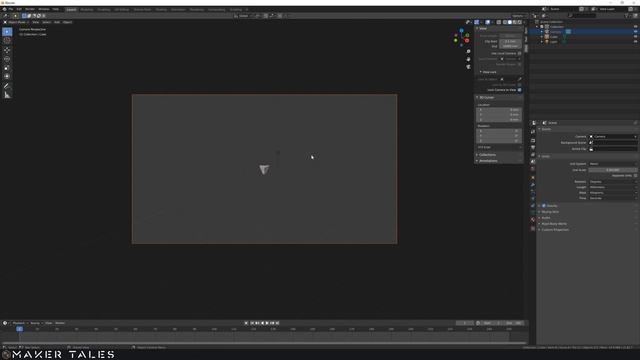The width and height of the screenshot is (640, 360).
Task: Click the viewport zoom magnifier icon
Action: [x=468, y=51]
